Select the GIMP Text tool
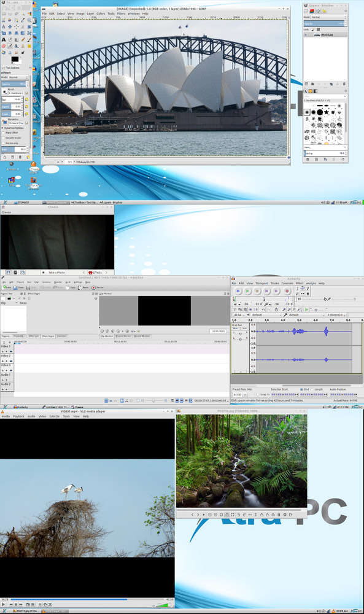The height and width of the screenshot is (614, 364). coord(4,39)
